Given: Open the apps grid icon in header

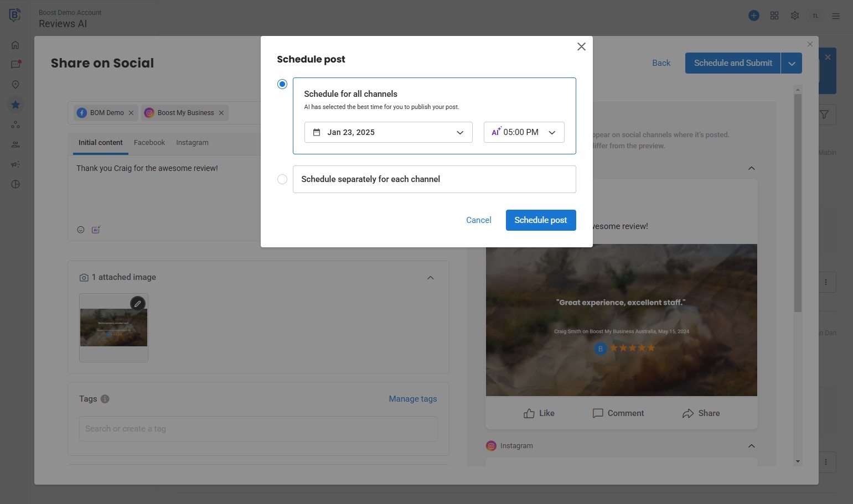Looking at the screenshot, I should coord(774,15).
